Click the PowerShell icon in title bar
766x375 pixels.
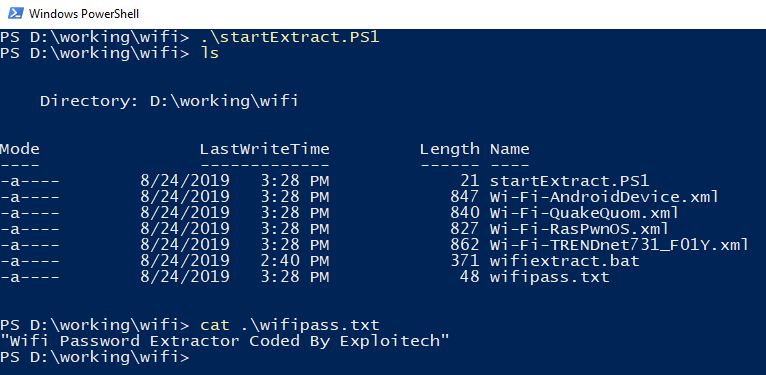click(15, 14)
